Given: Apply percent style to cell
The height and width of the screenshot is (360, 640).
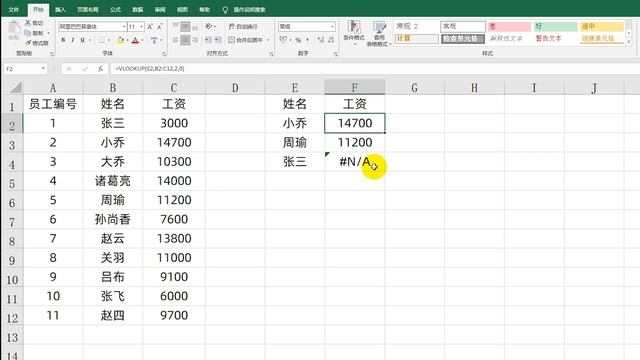Looking at the screenshot, I should tap(298, 40).
